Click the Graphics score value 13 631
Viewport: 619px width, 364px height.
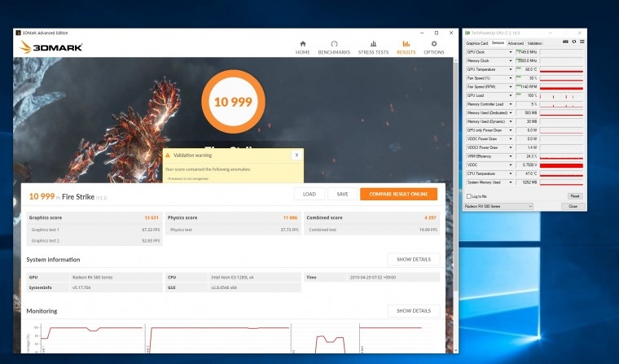(151, 217)
